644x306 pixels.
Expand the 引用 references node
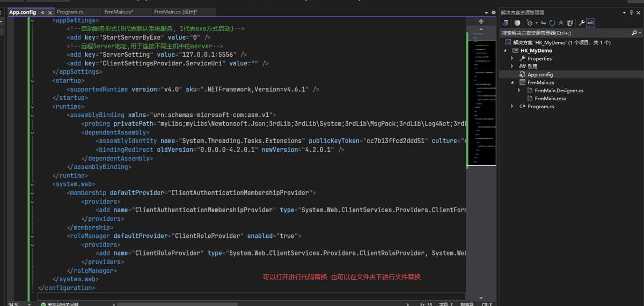pyautogui.click(x=512, y=66)
